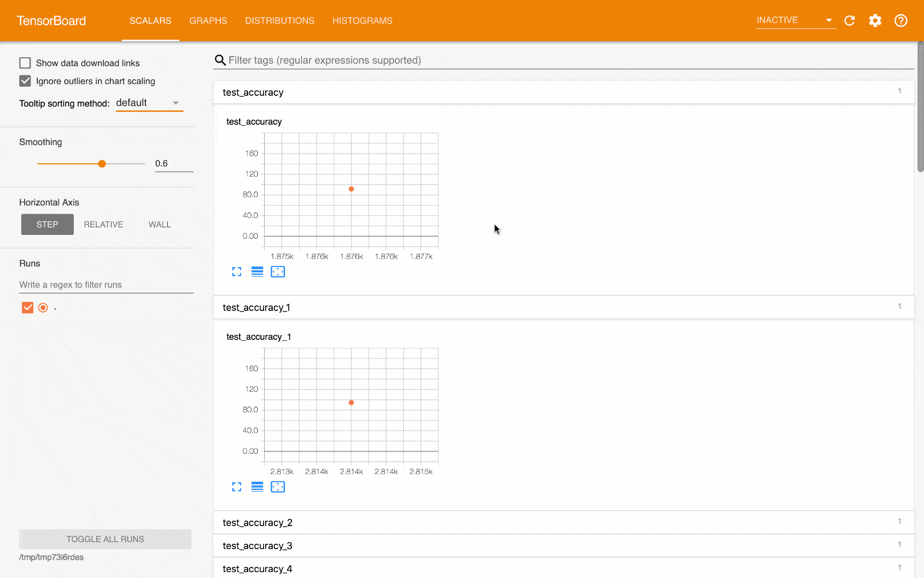Expand test_accuracy chart to full size

pyautogui.click(x=237, y=272)
